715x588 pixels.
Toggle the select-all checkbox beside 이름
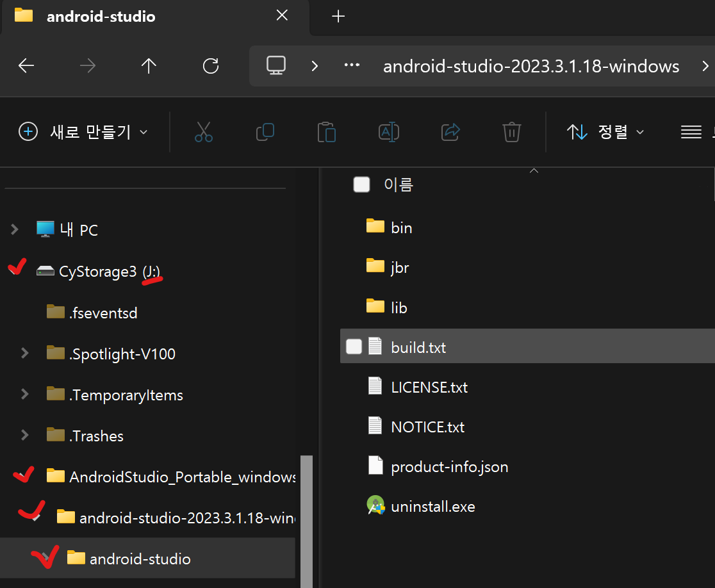361,184
